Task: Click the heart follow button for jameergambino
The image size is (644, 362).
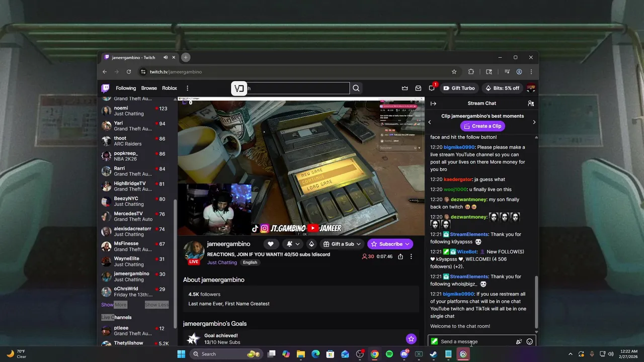Action: tap(271, 244)
